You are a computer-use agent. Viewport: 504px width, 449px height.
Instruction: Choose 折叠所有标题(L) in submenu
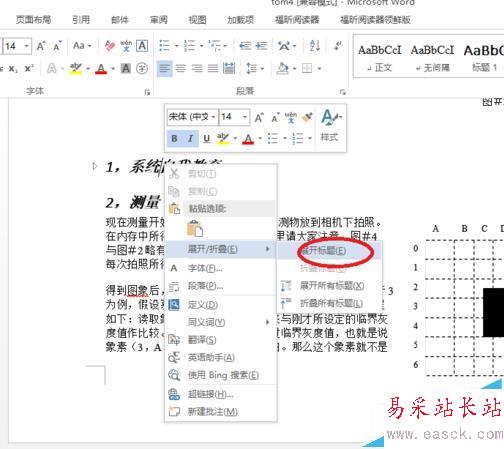coord(329,303)
